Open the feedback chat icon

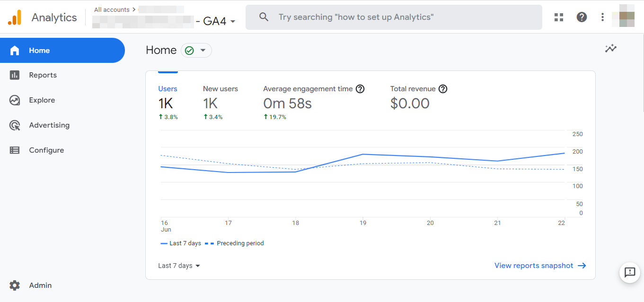(630, 273)
